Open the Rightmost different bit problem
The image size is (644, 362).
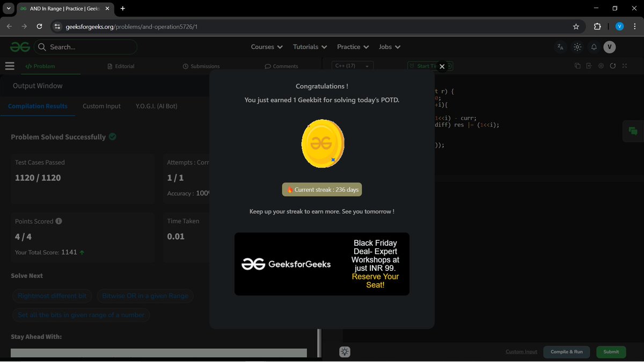[52, 295]
